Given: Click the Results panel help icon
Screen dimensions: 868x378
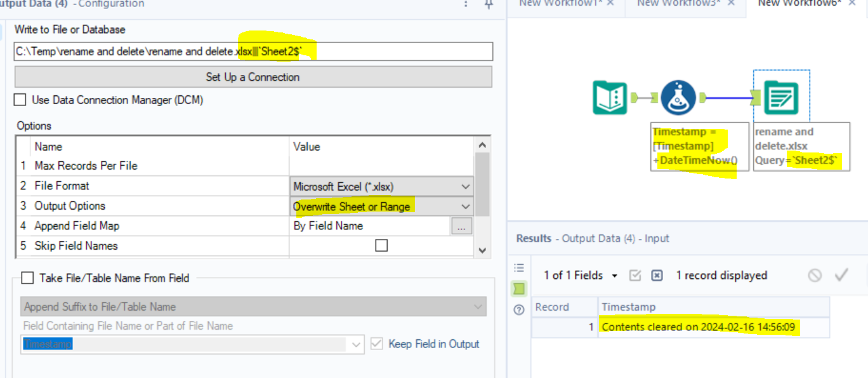Looking at the screenshot, I should (x=519, y=310).
